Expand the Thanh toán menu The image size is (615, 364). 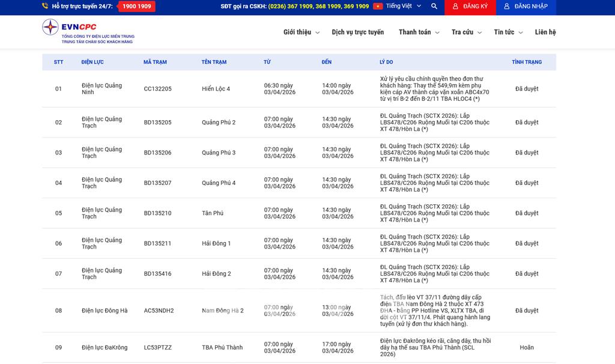coord(419,32)
